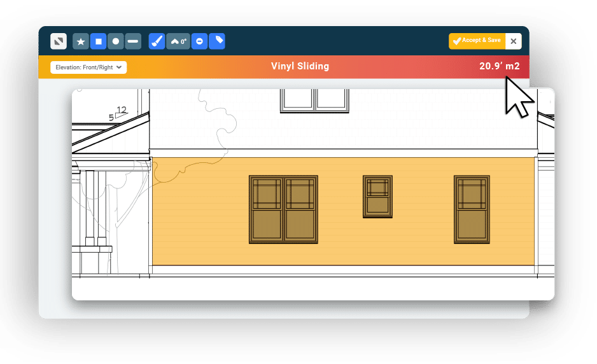Select the star shape tool
Screen dimensions: 597x364
click(x=81, y=41)
